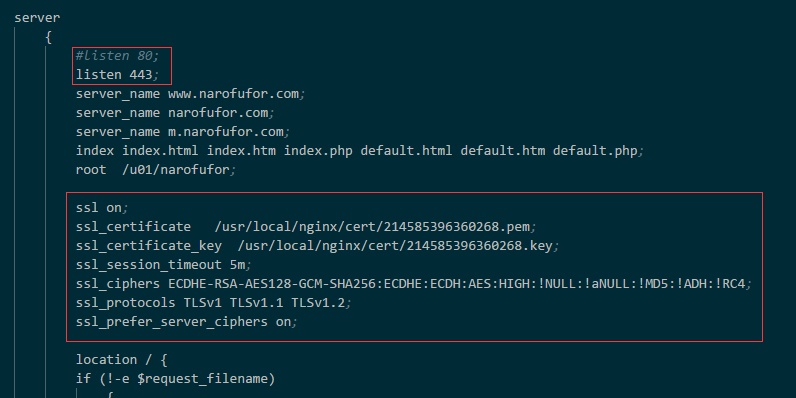796x398 pixels.
Task: Click the server_name narofufor.com line
Action: pyautogui.click(x=175, y=113)
